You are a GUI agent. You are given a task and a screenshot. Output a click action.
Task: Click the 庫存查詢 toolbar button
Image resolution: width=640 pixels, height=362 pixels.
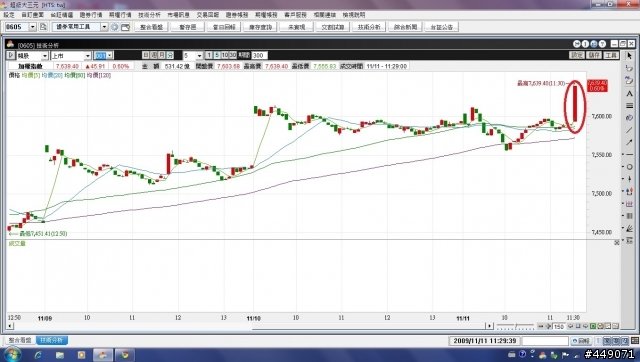click(260, 27)
